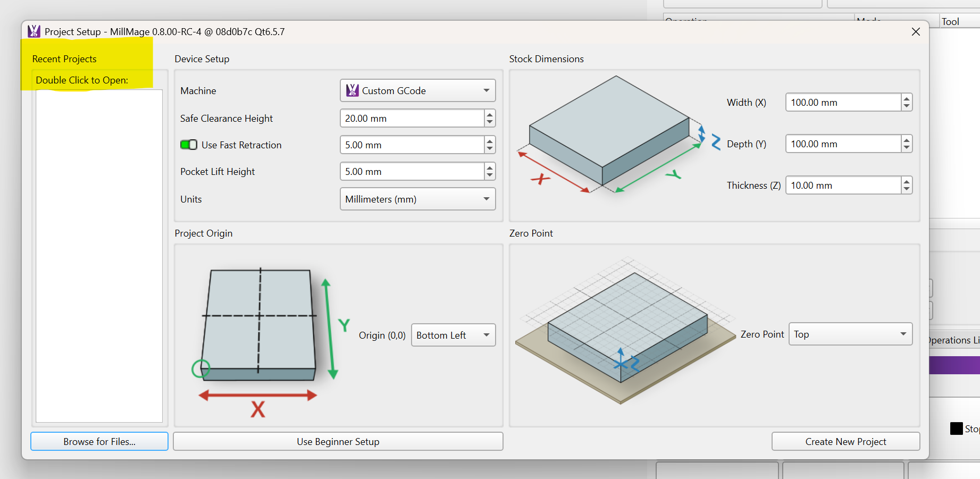Decrease Safe Clearance Height with down arrow

pos(490,123)
